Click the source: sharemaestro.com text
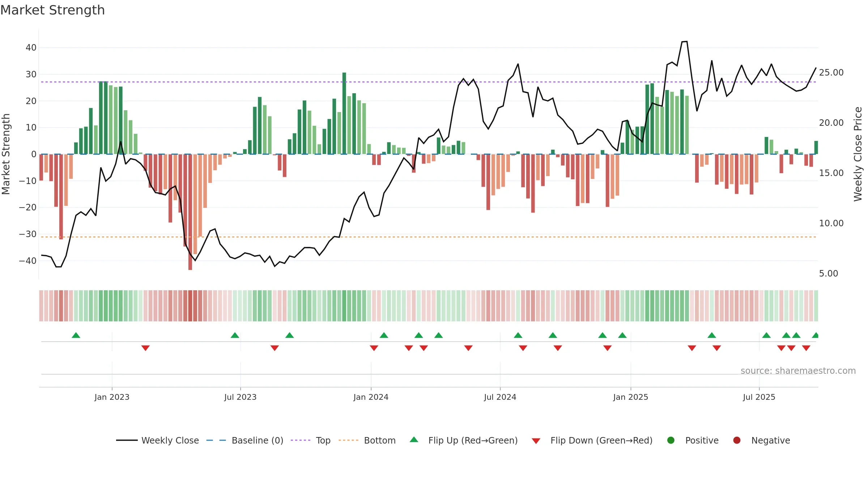Viewport: 868px width, 488px height. pos(798,371)
